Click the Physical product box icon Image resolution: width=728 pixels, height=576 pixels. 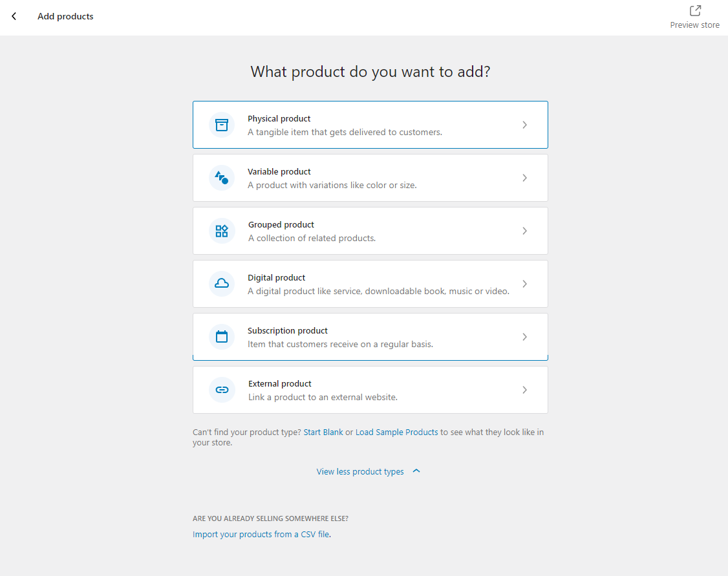222,124
